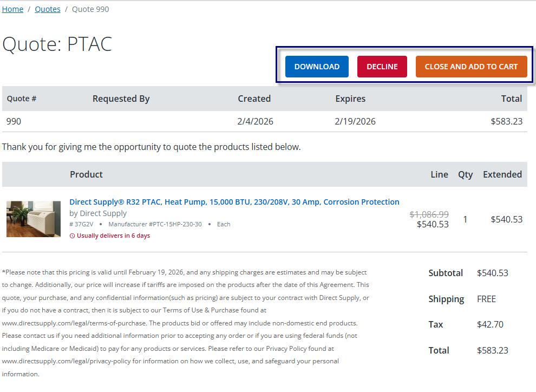Click Close and Add to Cart
Screen dimensions: 536x392
click(472, 67)
